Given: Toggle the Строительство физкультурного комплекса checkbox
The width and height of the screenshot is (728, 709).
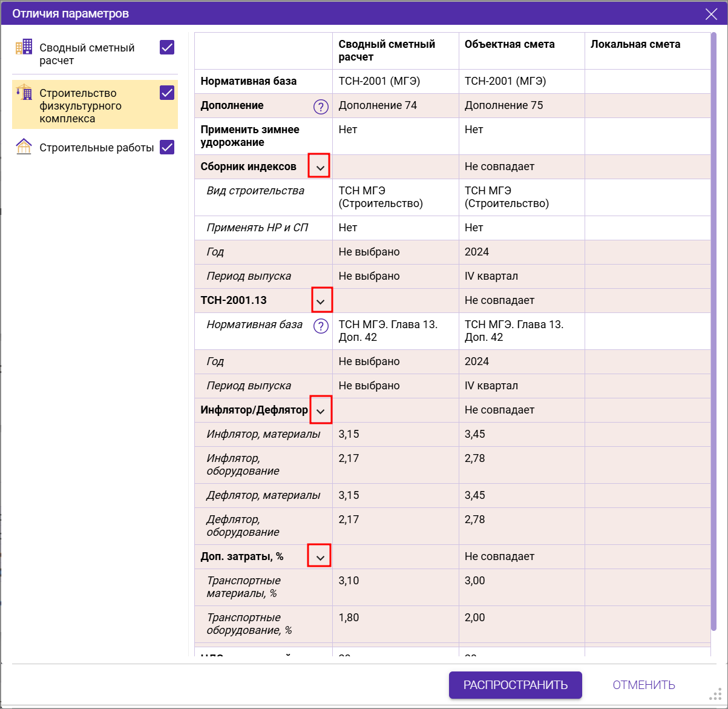Looking at the screenshot, I should pos(167,93).
